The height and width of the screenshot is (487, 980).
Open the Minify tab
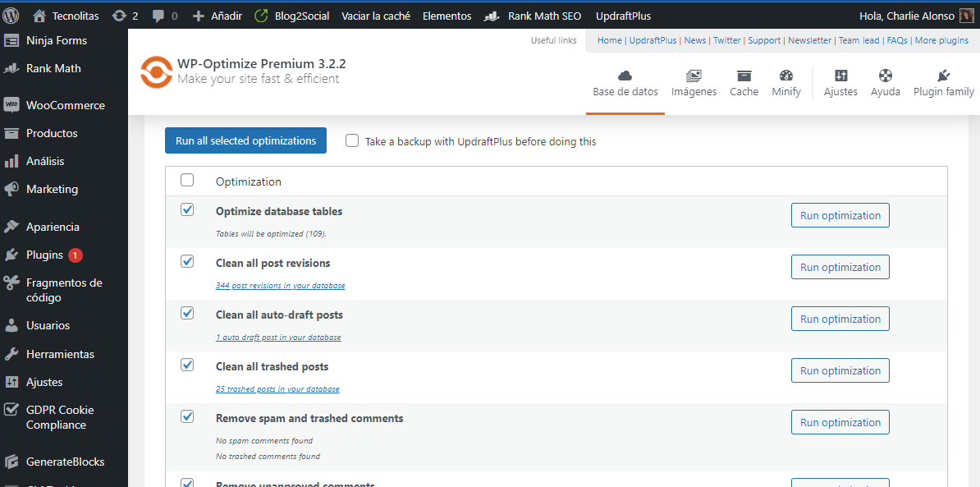(x=785, y=82)
